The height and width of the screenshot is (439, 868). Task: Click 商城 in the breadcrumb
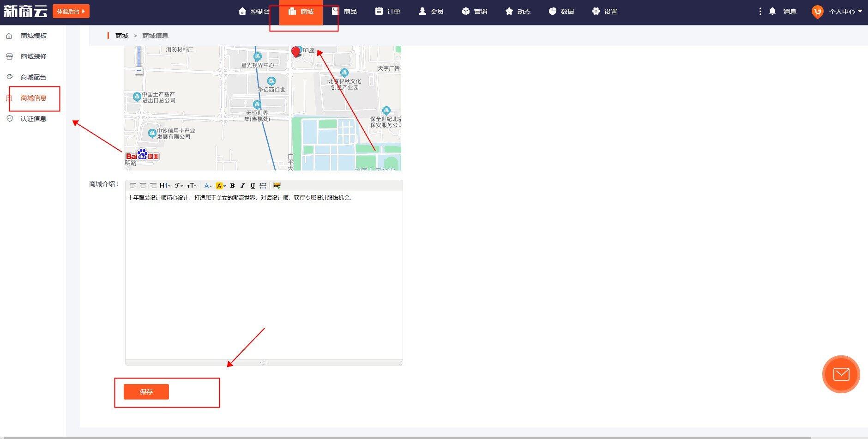(122, 36)
